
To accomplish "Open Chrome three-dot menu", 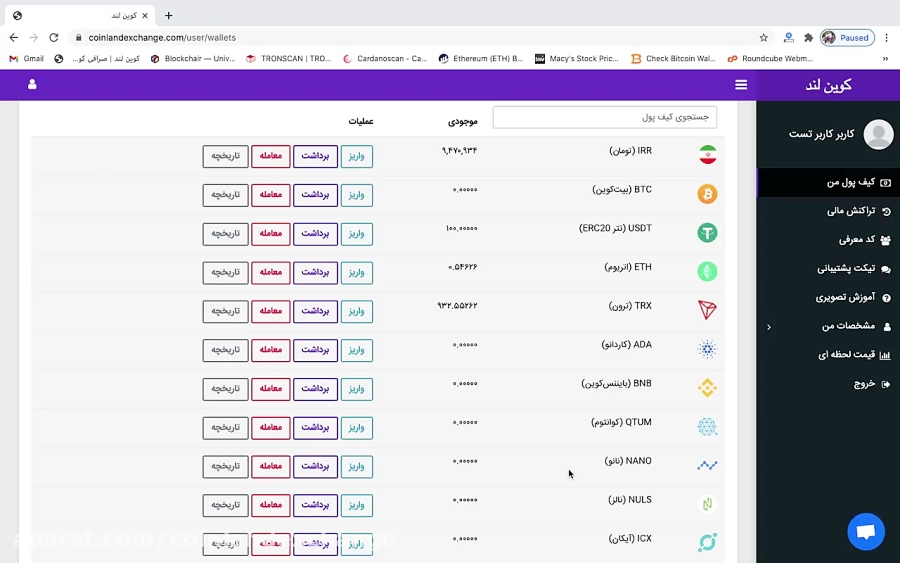I will [x=886, y=37].
